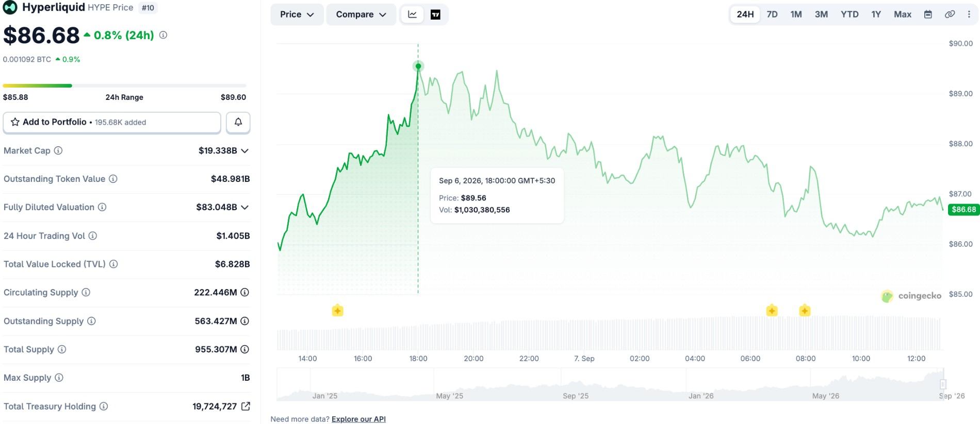980x424 pixels.
Task: Click the $48.981B token value
Action: click(231, 179)
